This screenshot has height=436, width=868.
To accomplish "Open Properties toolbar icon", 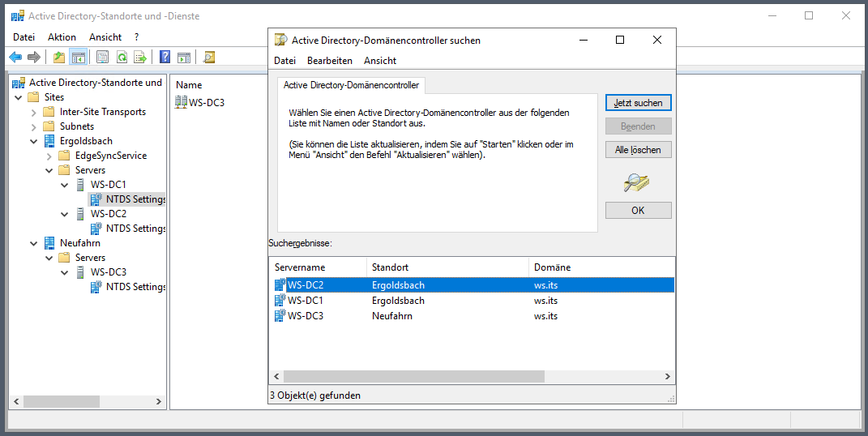I will pyautogui.click(x=102, y=57).
